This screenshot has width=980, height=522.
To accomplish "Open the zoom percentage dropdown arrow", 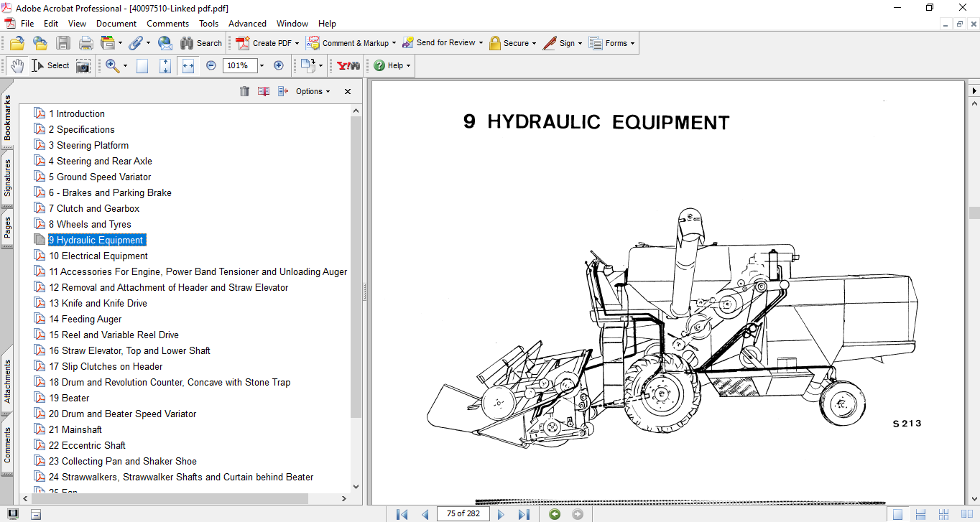I will 262,65.
